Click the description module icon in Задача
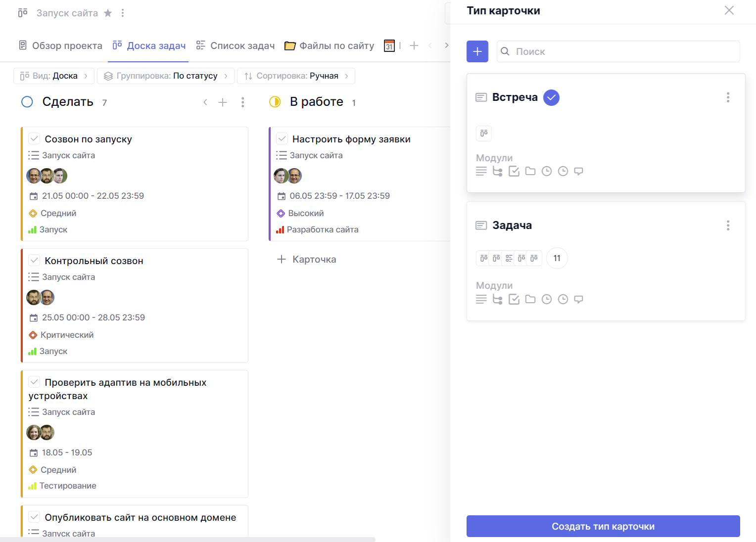756x542 pixels. (x=481, y=299)
